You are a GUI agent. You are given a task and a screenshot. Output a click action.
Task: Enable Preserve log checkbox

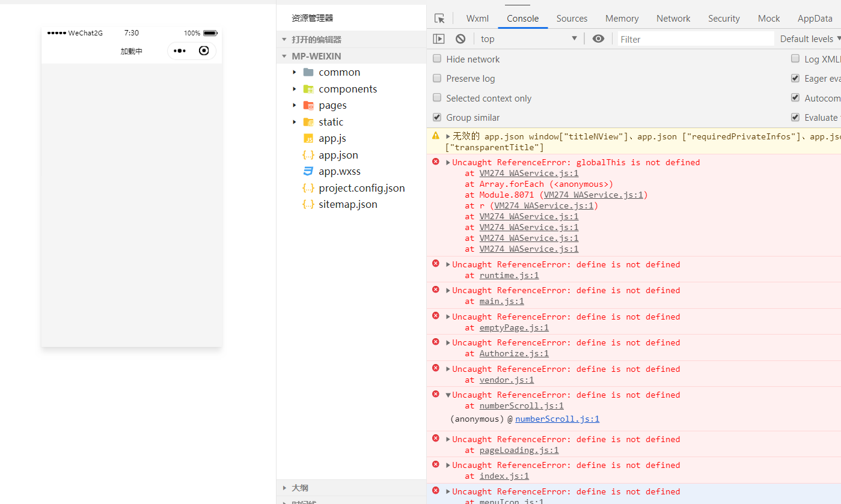coord(437,78)
